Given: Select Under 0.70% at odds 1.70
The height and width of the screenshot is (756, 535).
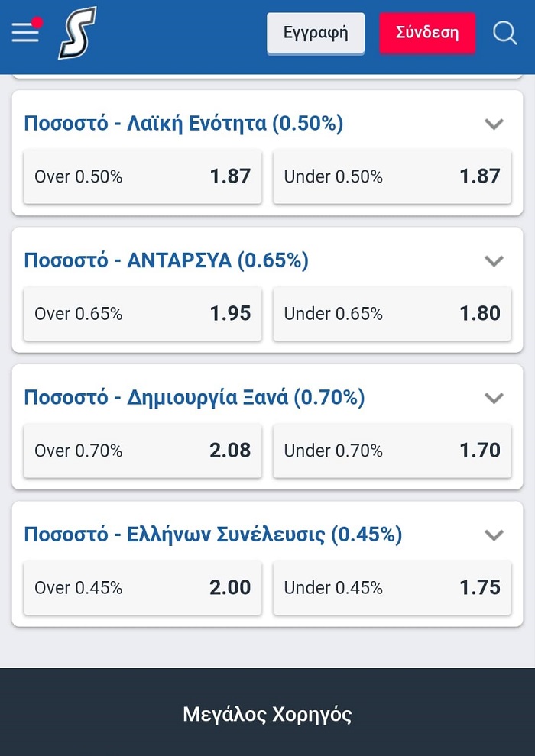Looking at the screenshot, I should (392, 451).
